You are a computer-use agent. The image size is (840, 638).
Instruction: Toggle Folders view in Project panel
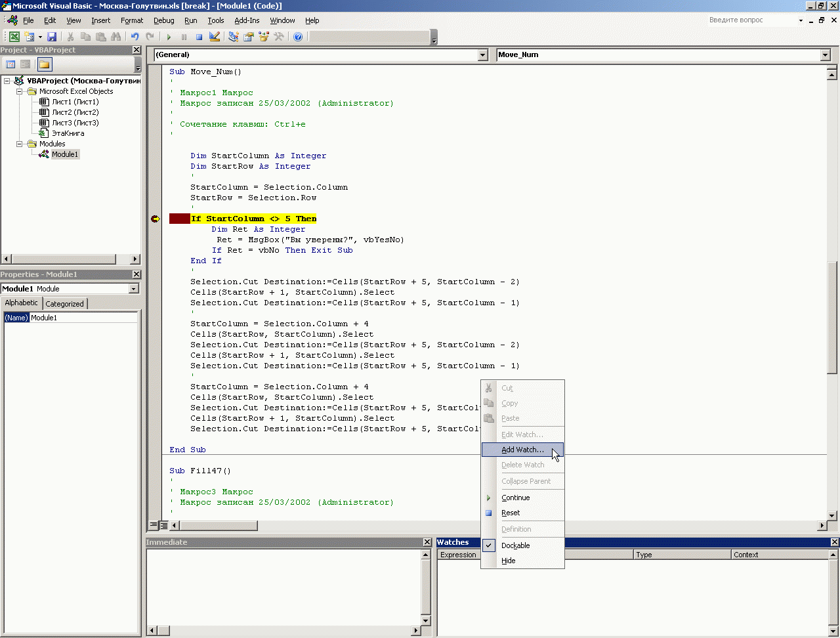44,64
